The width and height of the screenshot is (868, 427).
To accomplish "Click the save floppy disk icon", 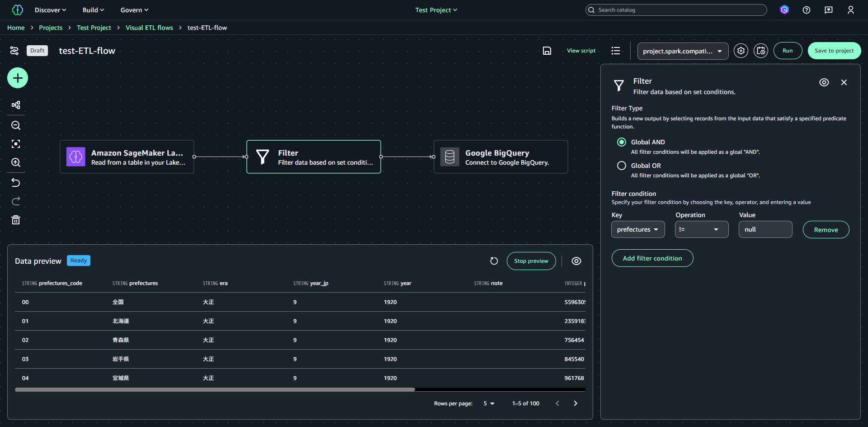I will click(547, 51).
